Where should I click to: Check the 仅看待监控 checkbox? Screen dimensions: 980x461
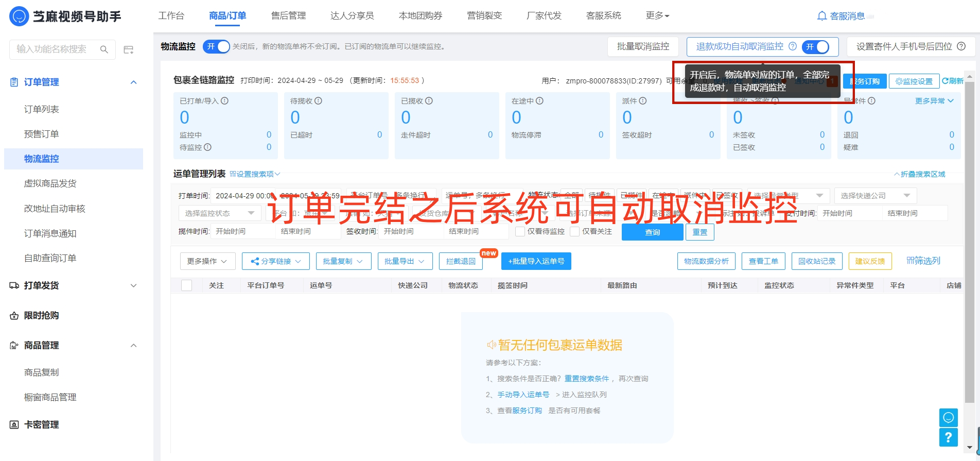[x=520, y=232]
